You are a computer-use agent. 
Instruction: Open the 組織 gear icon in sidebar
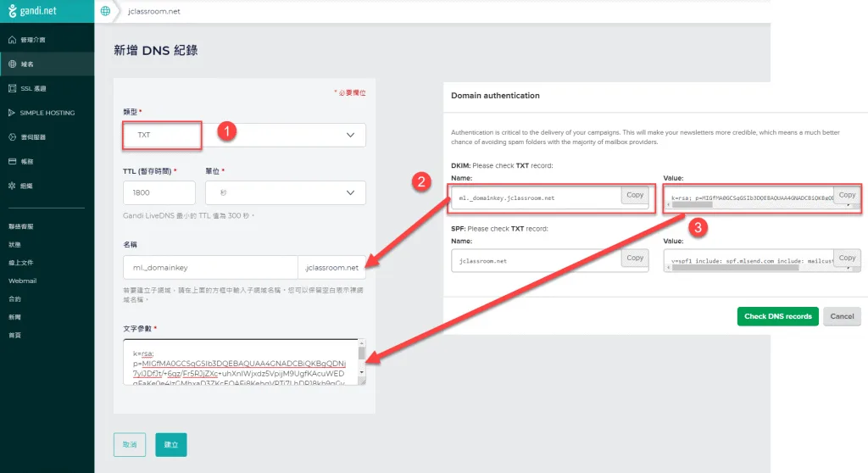click(12, 186)
